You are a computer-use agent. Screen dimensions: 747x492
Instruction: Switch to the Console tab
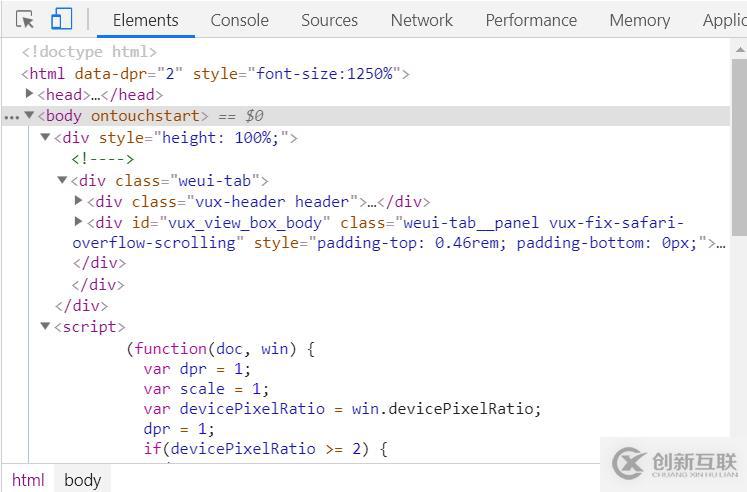coord(239,20)
